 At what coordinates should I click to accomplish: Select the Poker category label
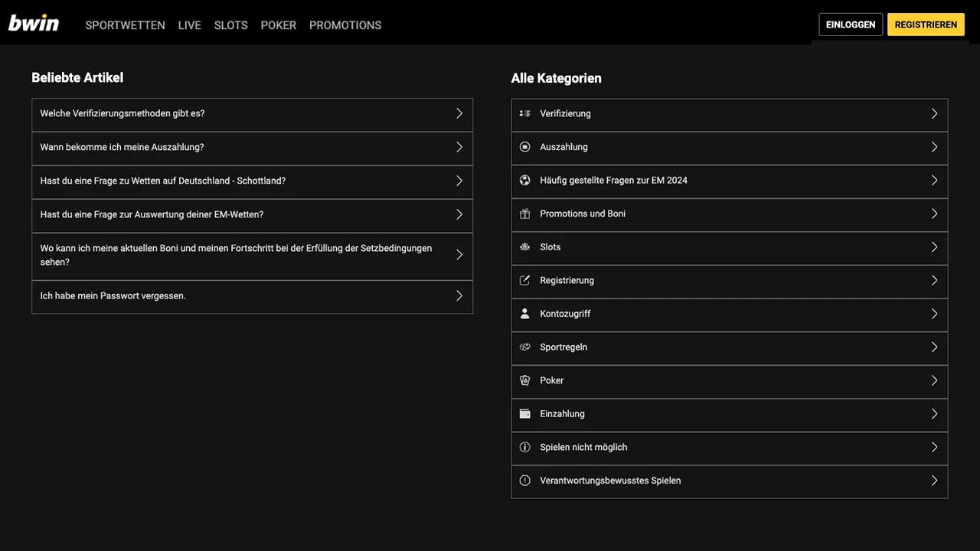(551, 380)
